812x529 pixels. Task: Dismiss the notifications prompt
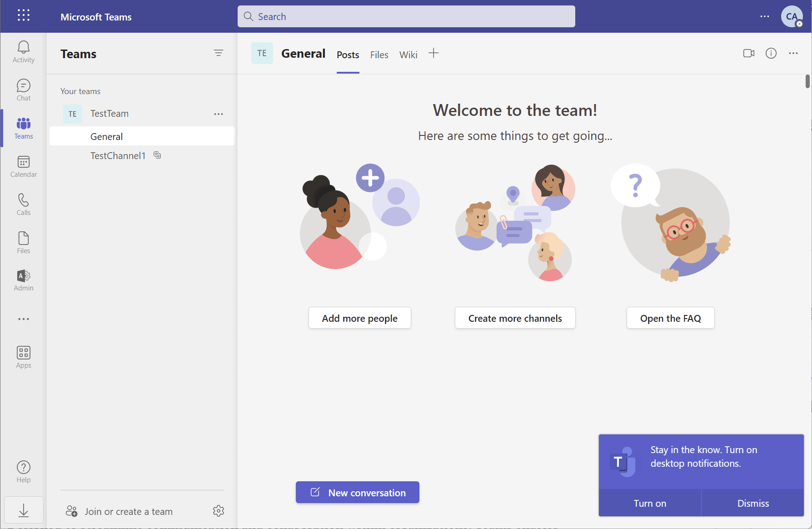coord(753,503)
